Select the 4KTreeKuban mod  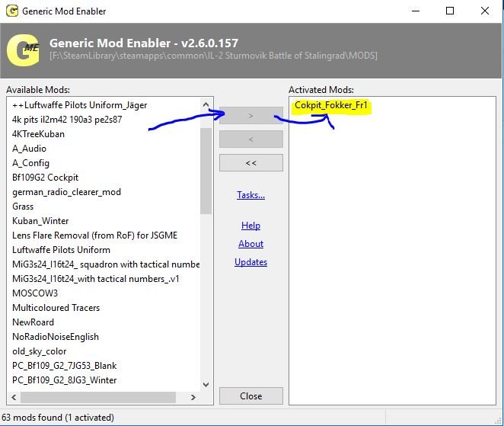(38, 134)
